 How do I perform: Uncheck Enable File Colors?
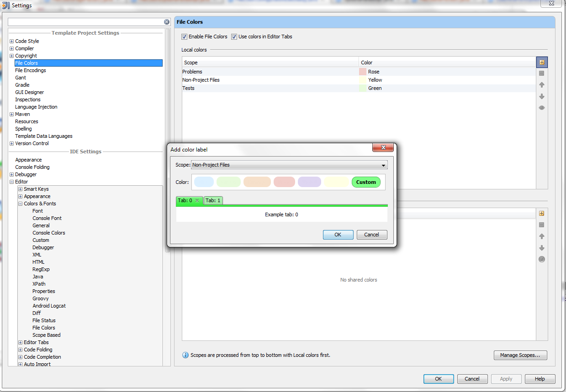coord(184,37)
